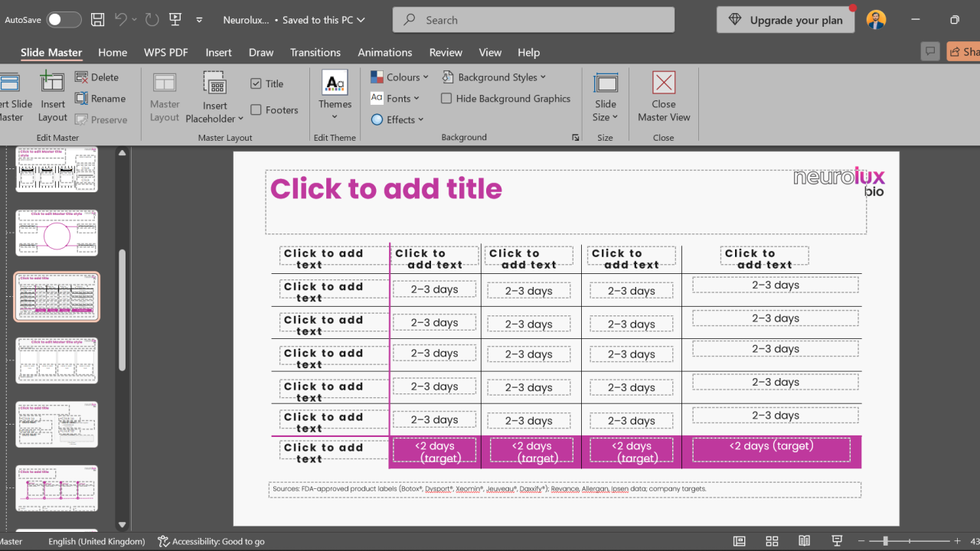Adjust the zoom slider handle

[x=885, y=541]
